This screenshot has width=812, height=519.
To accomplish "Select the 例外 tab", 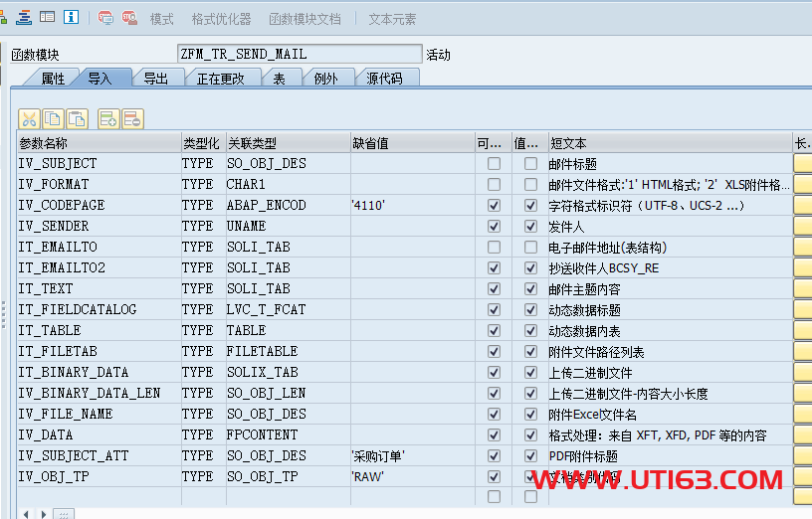I will (325, 79).
